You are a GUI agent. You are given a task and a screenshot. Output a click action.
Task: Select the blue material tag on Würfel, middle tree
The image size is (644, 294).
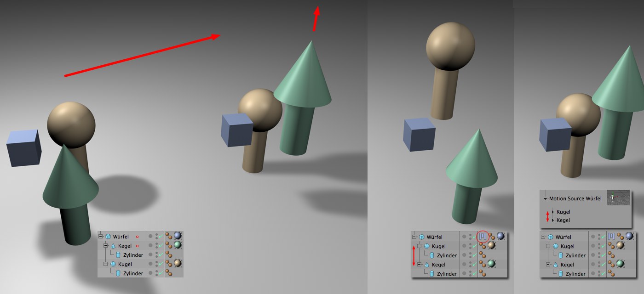pyautogui.click(x=500, y=236)
